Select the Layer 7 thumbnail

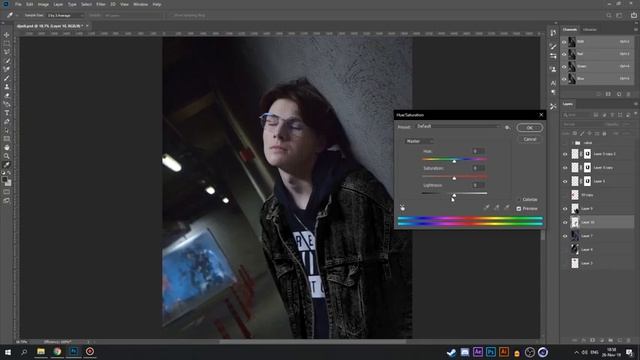pyautogui.click(x=575, y=236)
